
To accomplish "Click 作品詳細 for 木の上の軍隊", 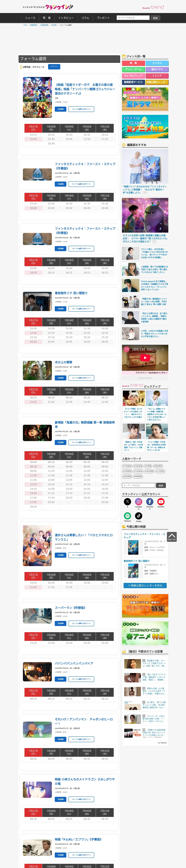I will coord(60,378).
